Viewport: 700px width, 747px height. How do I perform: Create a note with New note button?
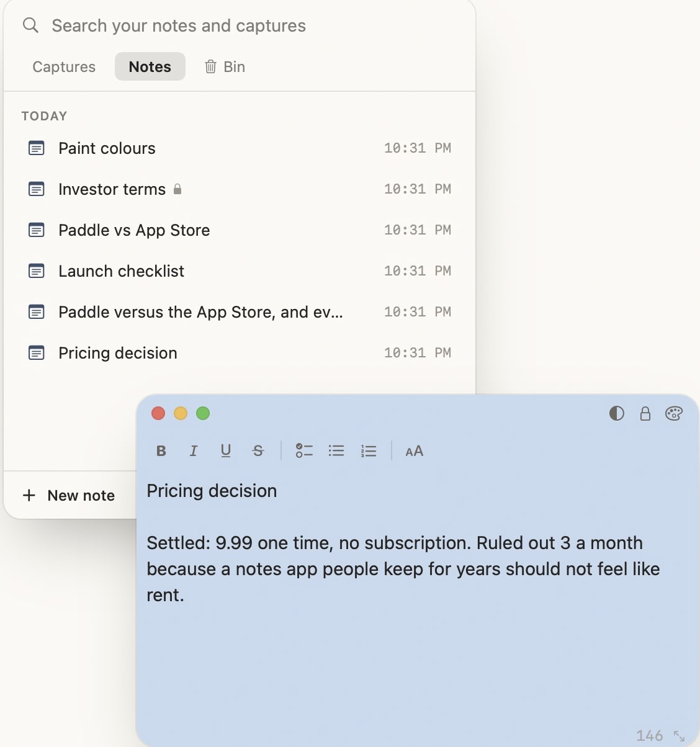(x=69, y=495)
